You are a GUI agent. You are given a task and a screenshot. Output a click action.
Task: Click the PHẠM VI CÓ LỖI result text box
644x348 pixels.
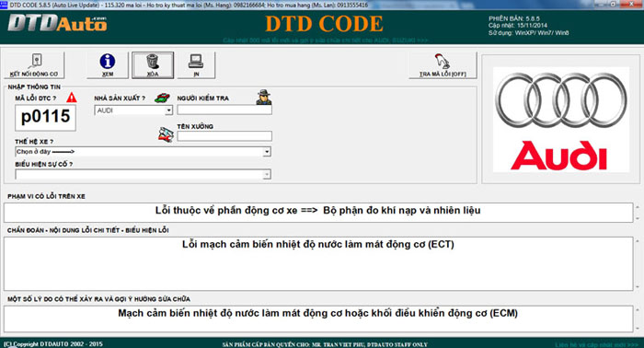pyautogui.click(x=318, y=213)
